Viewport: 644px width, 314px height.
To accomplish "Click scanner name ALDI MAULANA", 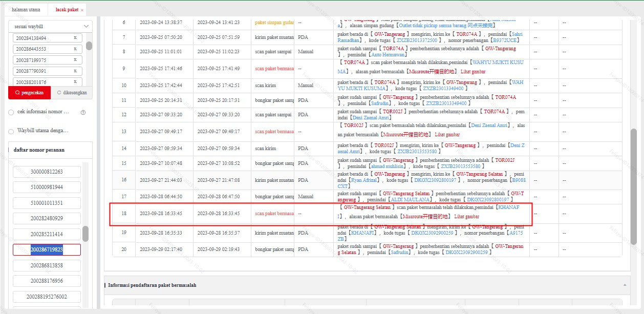I will tap(410, 199).
